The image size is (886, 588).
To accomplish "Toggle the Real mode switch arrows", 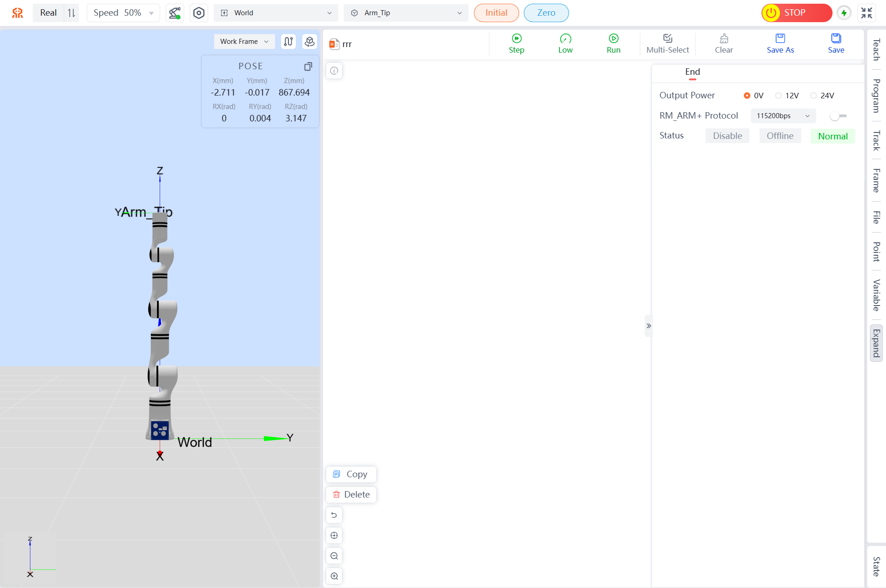I will click(x=72, y=13).
